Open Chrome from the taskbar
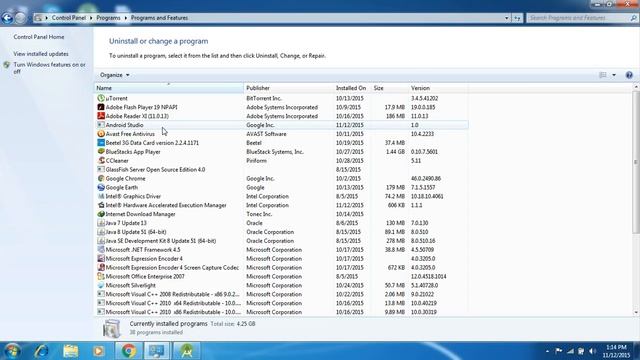This screenshot has width=640, height=360. click(129, 351)
